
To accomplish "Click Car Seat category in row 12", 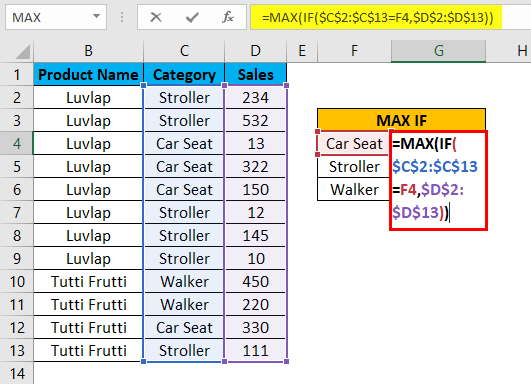I will coord(184,328).
